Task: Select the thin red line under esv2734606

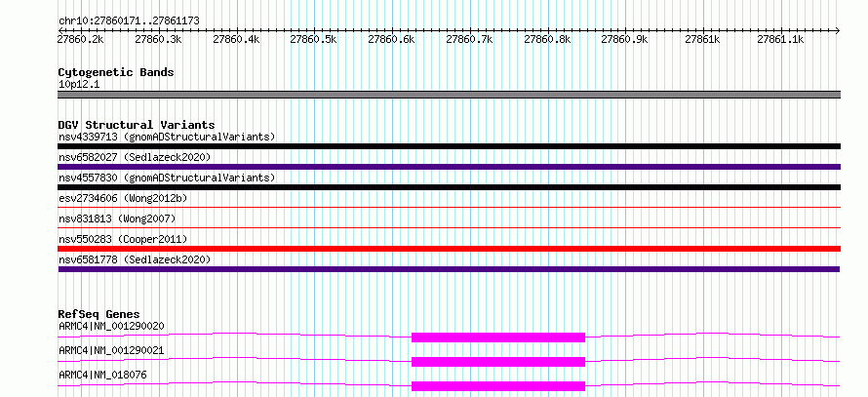Action: click(x=450, y=207)
